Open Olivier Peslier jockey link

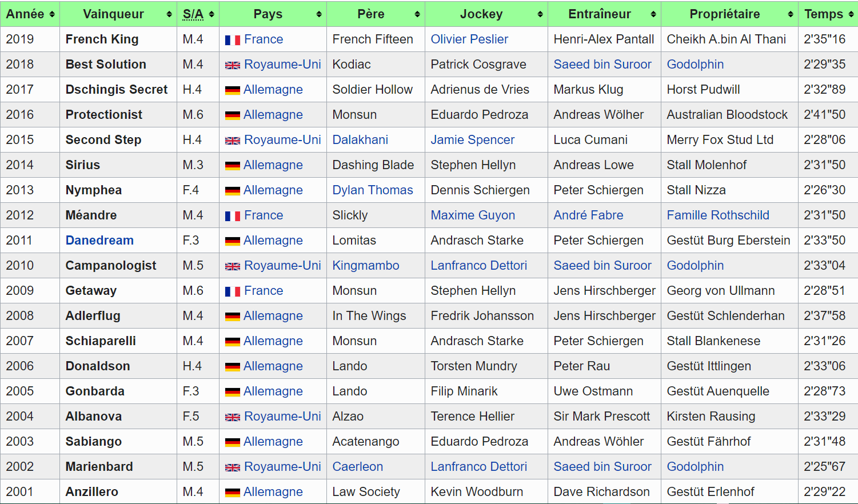tap(469, 39)
